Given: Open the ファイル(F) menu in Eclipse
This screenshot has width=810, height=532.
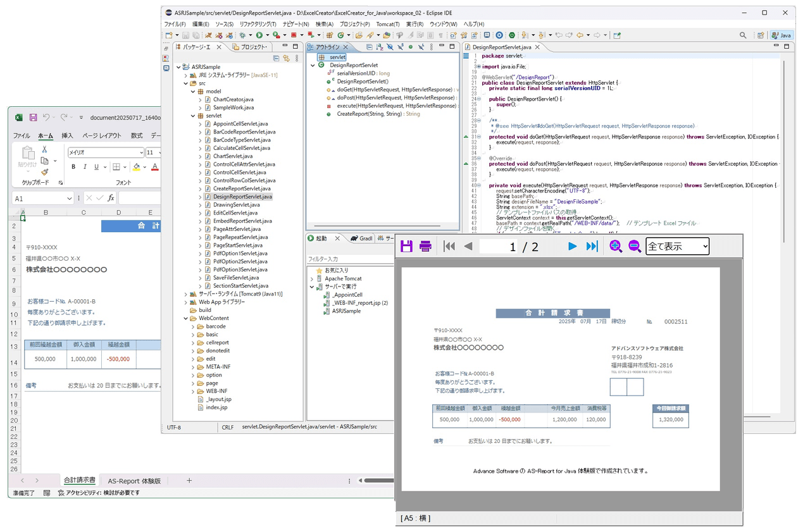Looking at the screenshot, I should tap(175, 24).
